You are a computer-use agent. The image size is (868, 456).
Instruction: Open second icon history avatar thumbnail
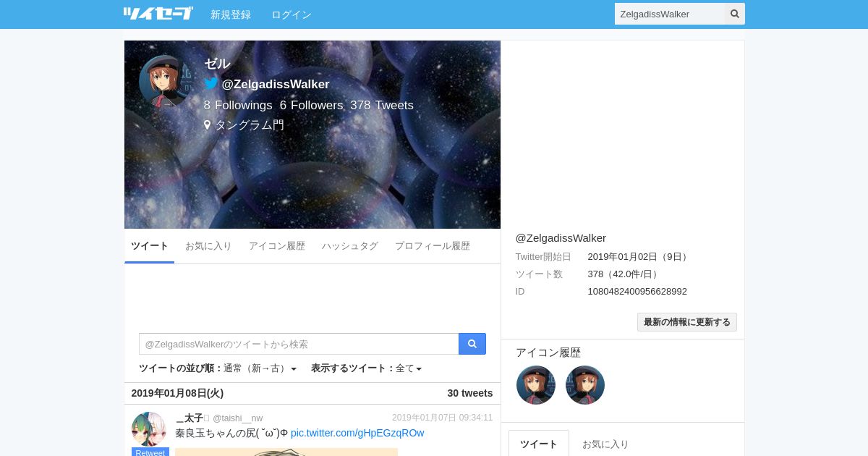tap(585, 385)
